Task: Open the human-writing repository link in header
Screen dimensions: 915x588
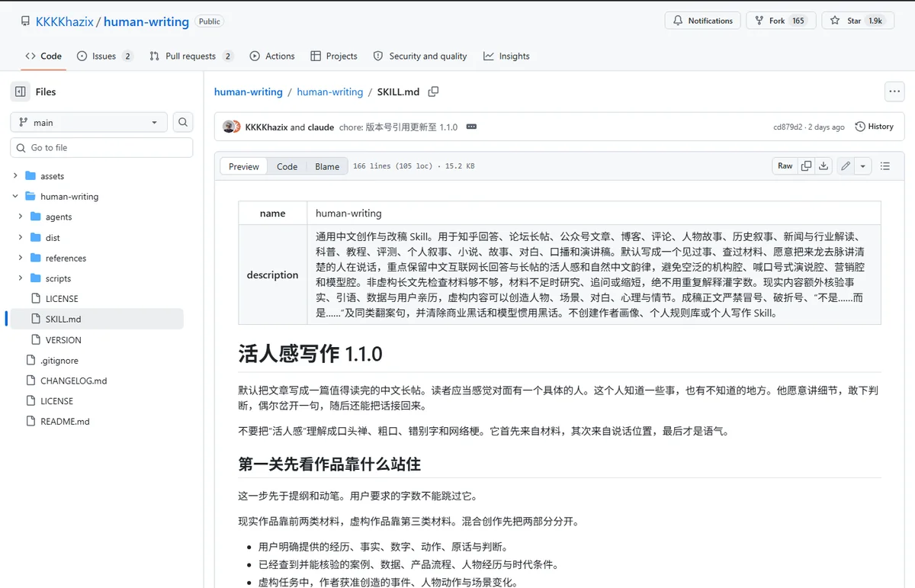Action: [x=146, y=21]
